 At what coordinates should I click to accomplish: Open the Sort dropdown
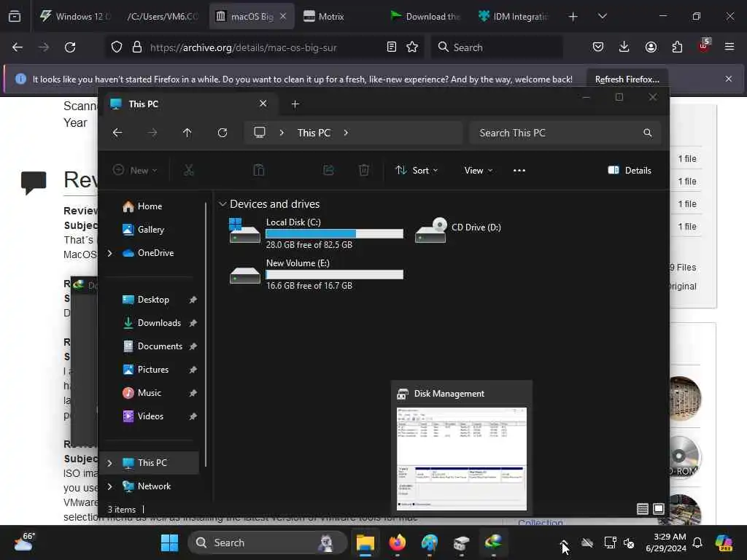tap(417, 171)
